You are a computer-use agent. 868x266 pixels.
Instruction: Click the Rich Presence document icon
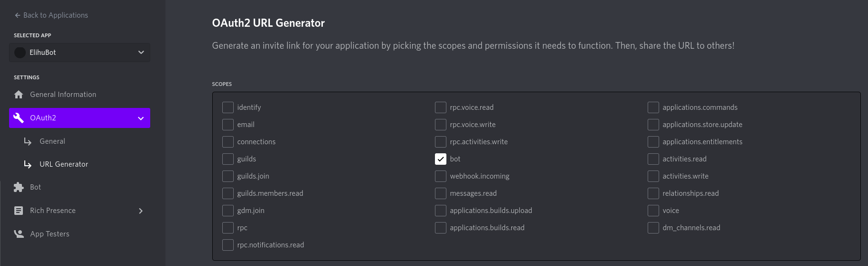click(x=19, y=211)
